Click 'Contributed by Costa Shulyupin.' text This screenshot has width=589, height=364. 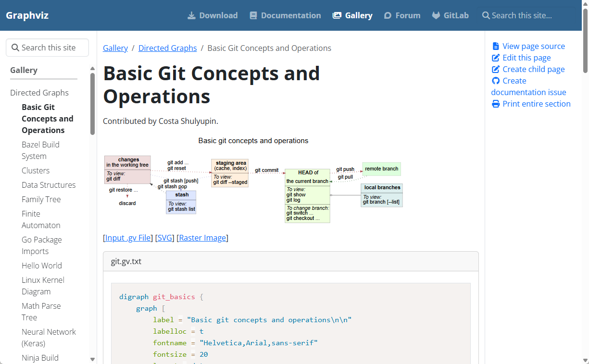pos(161,121)
